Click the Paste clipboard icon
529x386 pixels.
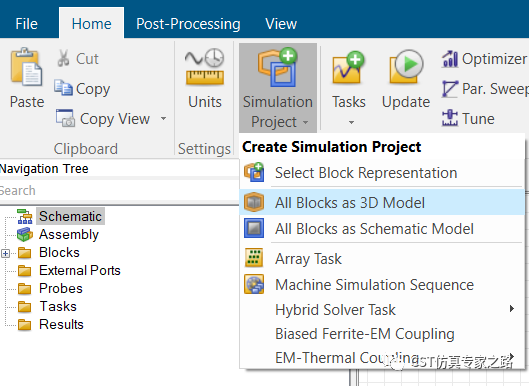(27, 66)
